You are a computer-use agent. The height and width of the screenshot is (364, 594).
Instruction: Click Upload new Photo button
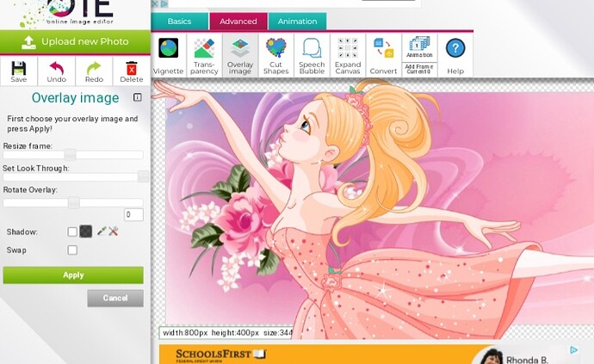coord(76,41)
